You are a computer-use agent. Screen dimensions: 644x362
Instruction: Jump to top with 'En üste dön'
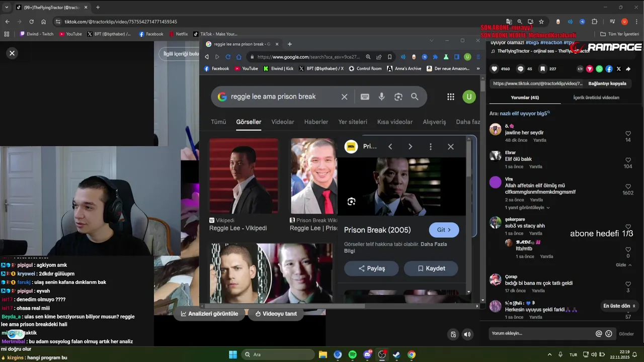tap(619, 306)
